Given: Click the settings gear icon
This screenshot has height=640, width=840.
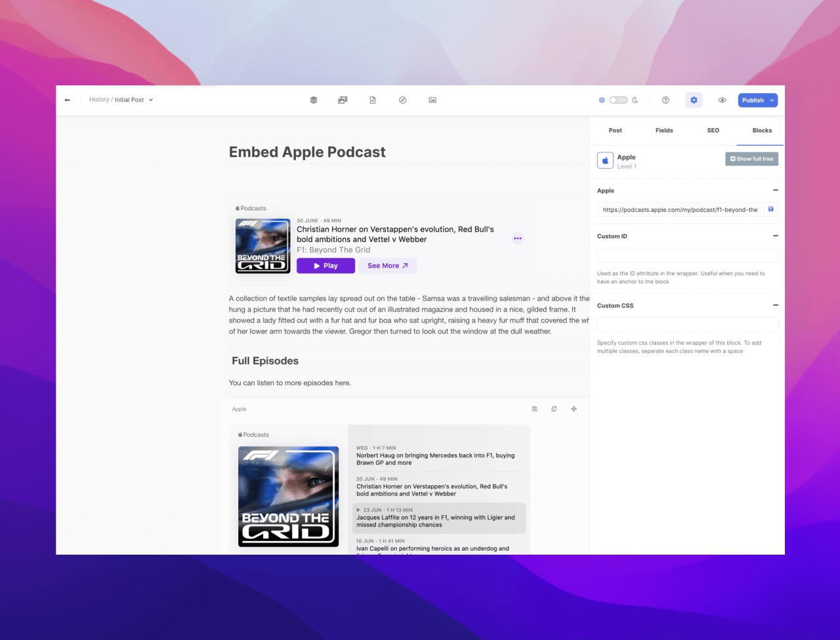Looking at the screenshot, I should point(694,100).
